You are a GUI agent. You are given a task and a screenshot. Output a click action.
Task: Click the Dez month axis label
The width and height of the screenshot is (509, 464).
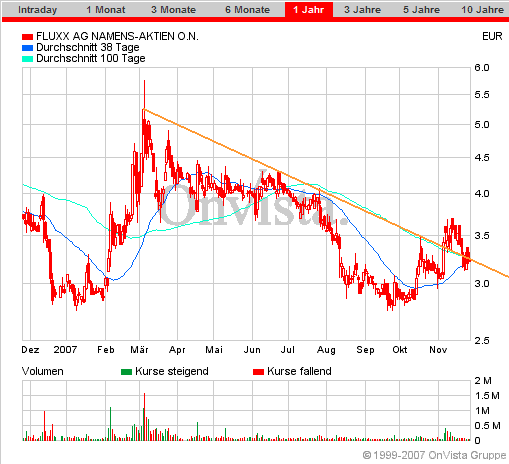click(30, 350)
